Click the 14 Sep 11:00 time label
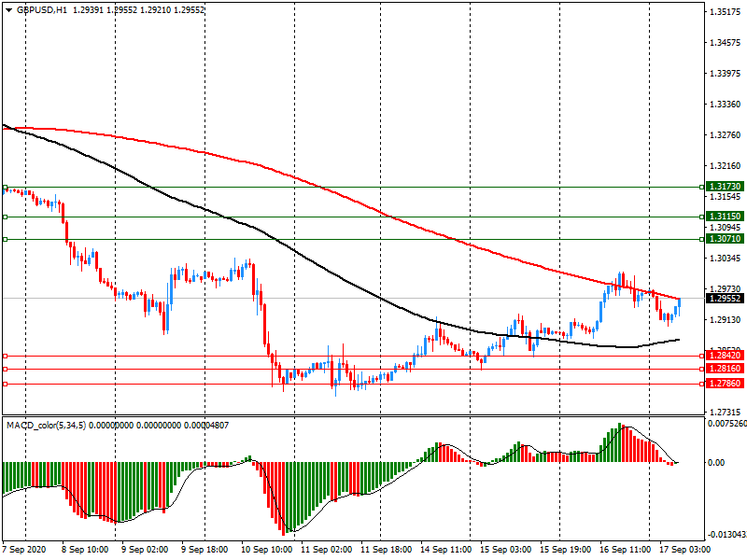747x560 pixels. click(446, 550)
